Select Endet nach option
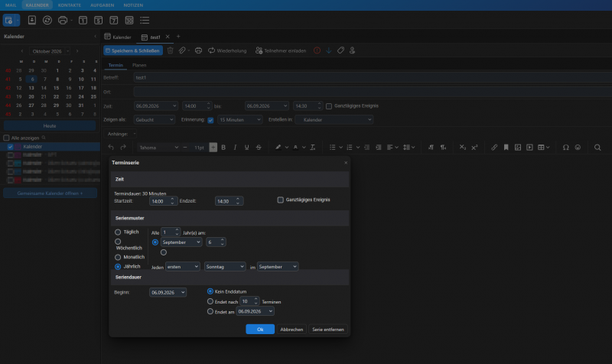Image resolution: width=612 pixels, height=364 pixels. (x=210, y=301)
